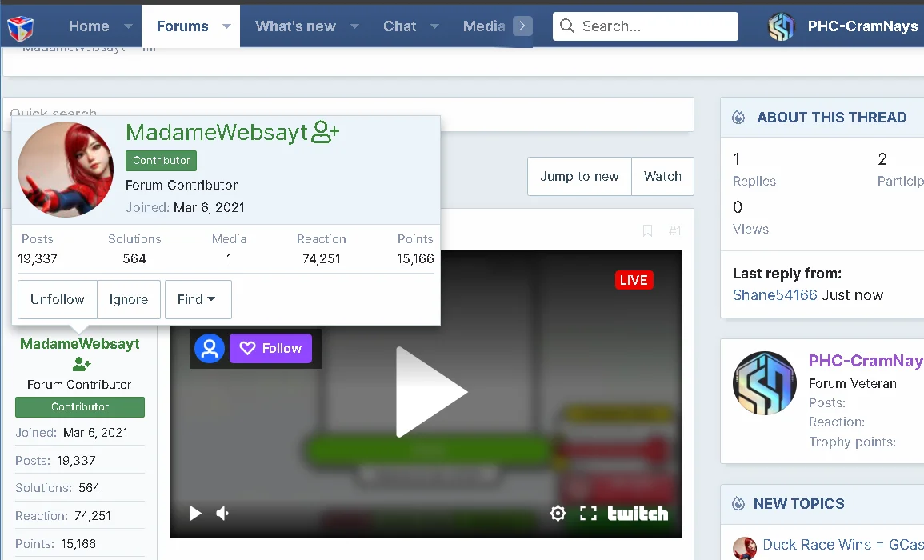The image size is (924, 560).
Task: Click New Topics header icon
Action: pos(738,503)
